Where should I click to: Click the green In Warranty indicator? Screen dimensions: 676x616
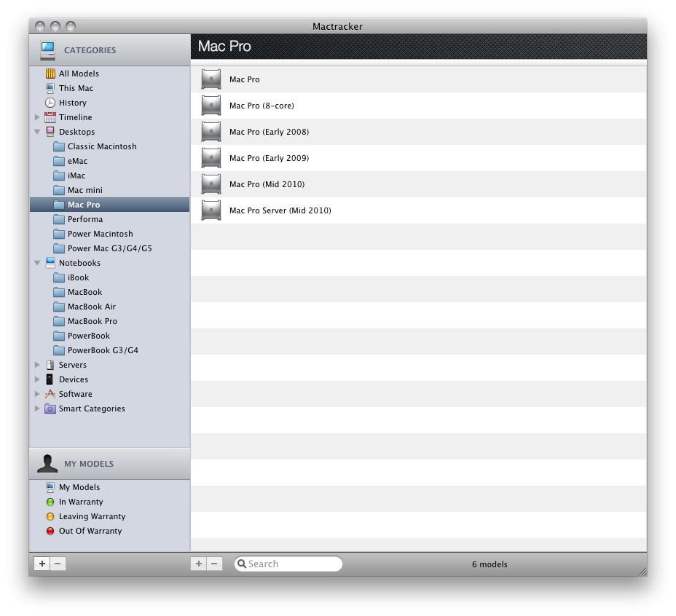click(50, 502)
